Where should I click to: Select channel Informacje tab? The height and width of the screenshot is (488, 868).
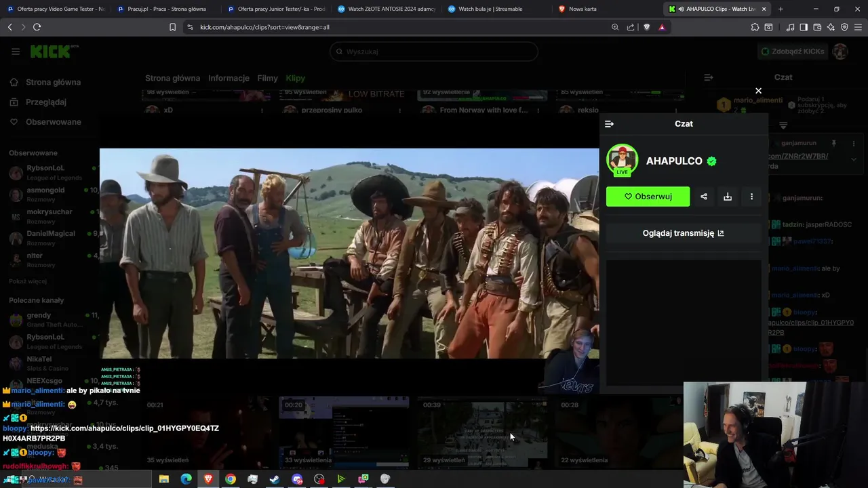click(x=229, y=78)
